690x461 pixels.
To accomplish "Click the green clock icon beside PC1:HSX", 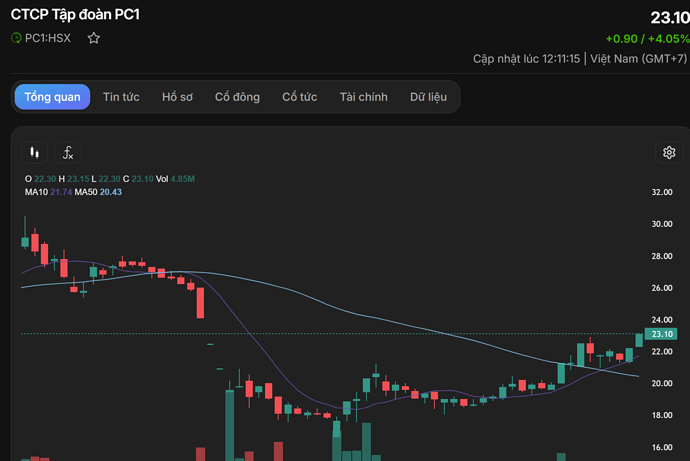I will pyautogui.click(x=16, y=38).
